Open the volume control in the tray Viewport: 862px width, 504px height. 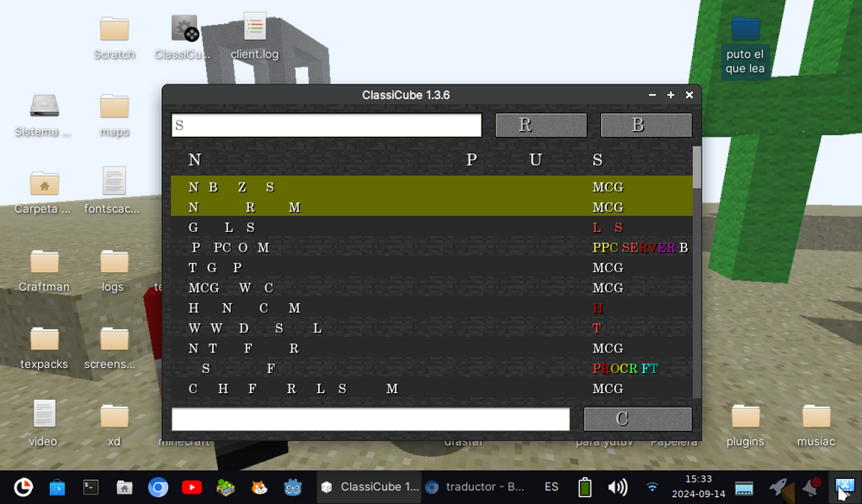click(x=618, y=488)
